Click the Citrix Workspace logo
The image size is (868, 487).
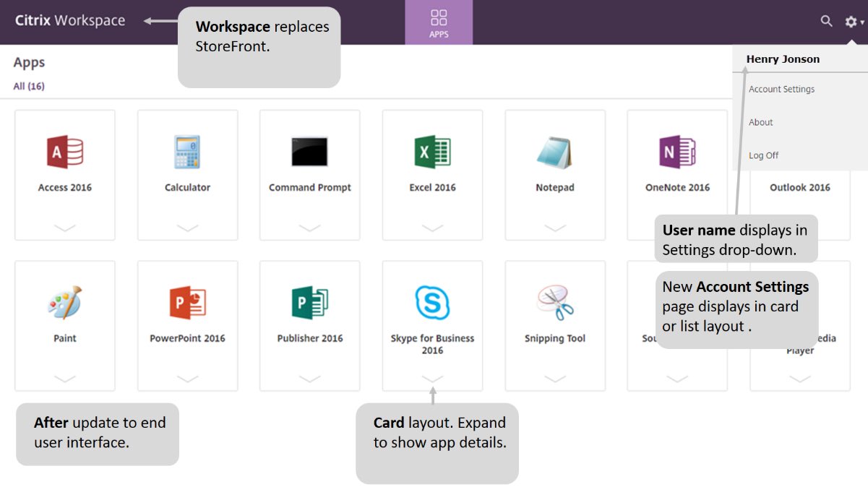(70, 21)
